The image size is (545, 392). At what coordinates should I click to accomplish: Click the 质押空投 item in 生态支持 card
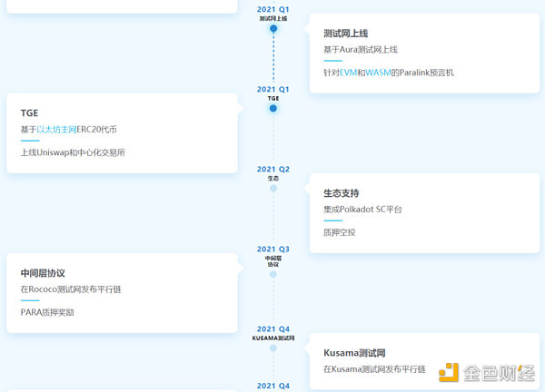[340, 232]
